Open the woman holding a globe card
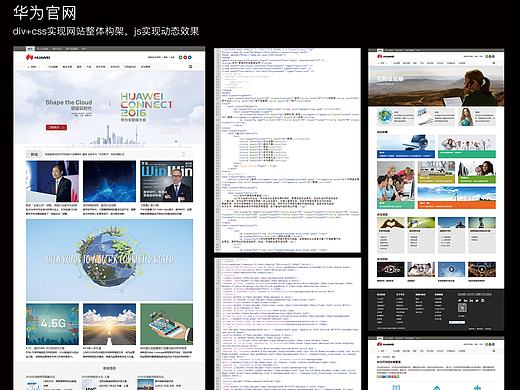Image resolution: width=520 pixels, height=390 pixels. (x=477, y=117)
